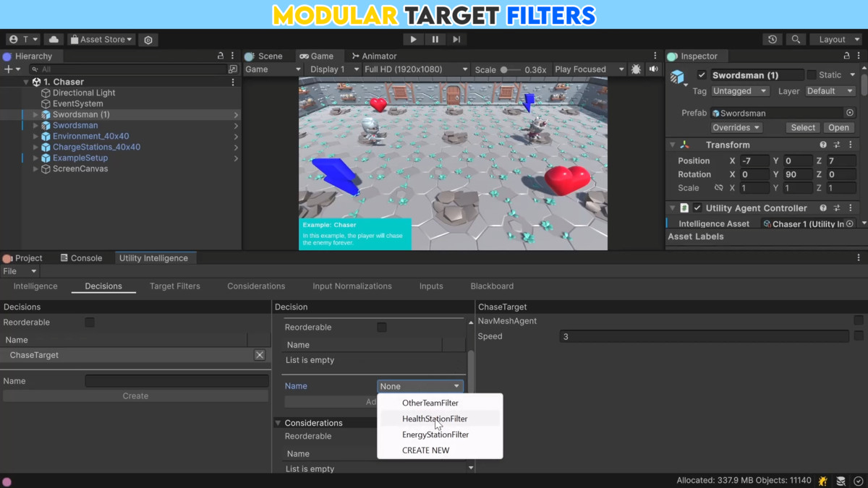The height and width of the screenshot is (488, 868).
Task: Toggle the Swordsman (1) active checkbox
Action: pos(702,75)
